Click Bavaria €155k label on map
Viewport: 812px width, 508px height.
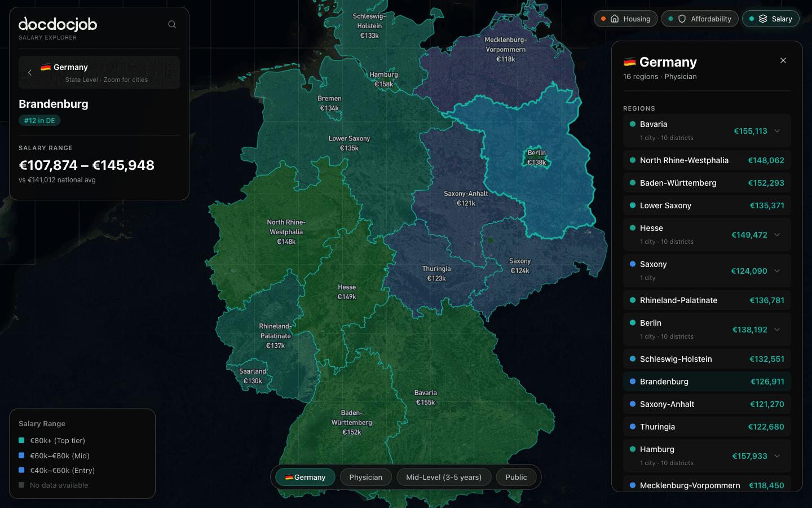click(x=426, y=397)
